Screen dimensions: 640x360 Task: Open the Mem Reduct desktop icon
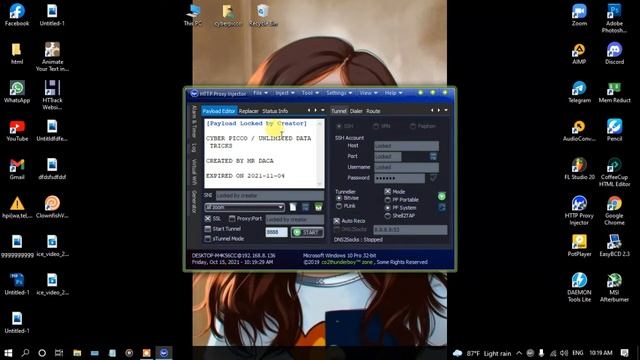click(614, 92)
